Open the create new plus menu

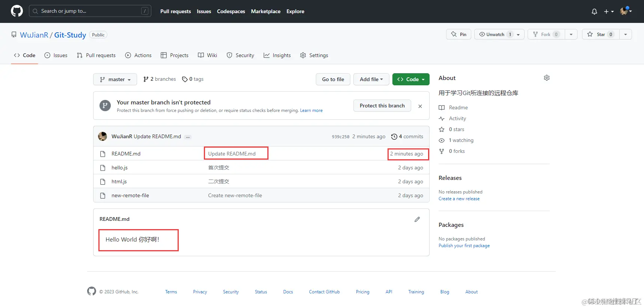tap(609, 12)
